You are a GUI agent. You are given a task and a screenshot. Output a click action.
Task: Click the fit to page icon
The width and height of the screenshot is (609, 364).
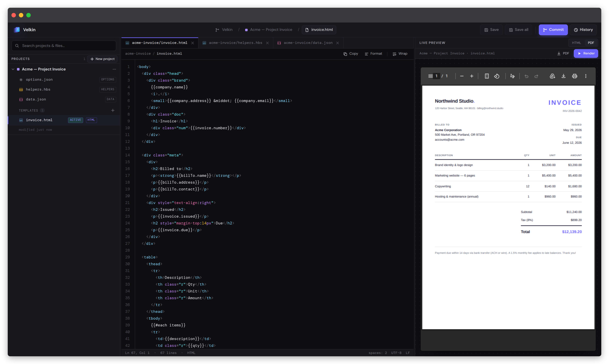[x=487, y=76]
